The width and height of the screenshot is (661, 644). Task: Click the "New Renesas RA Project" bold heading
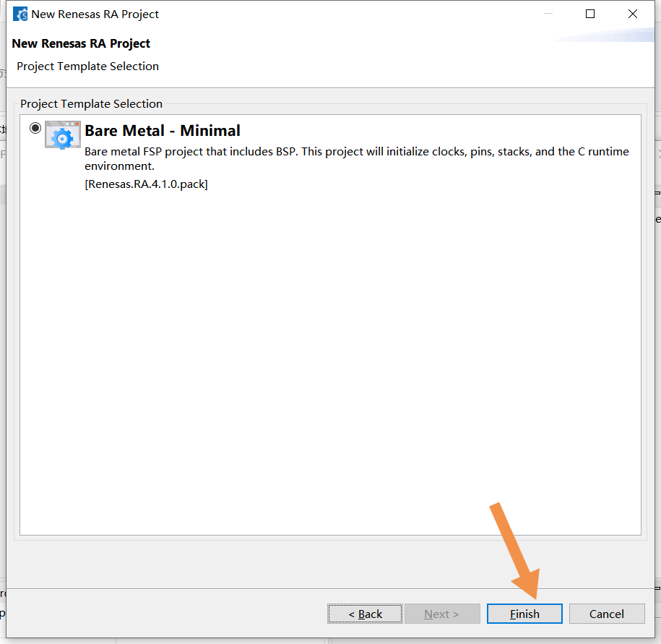[81, 43]
